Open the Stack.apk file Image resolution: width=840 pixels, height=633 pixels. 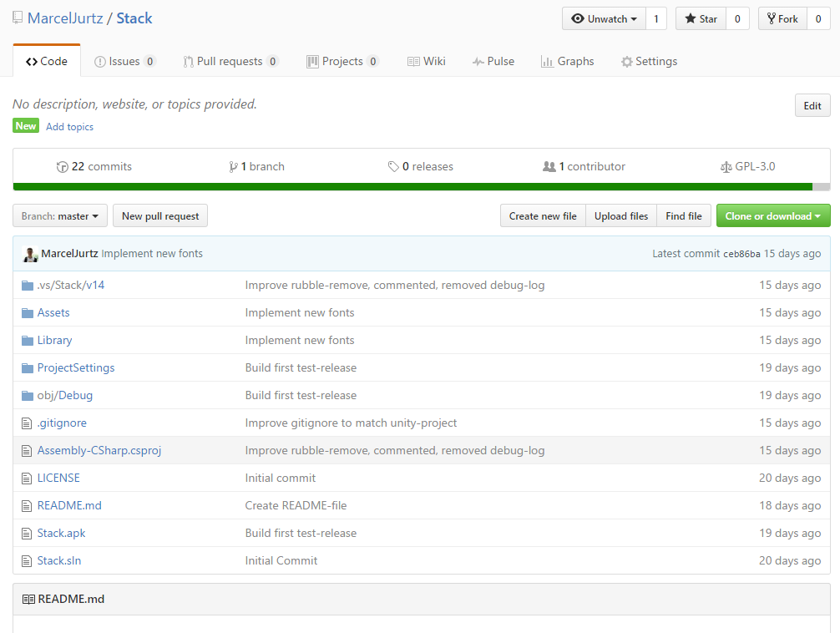coord(61,534)
